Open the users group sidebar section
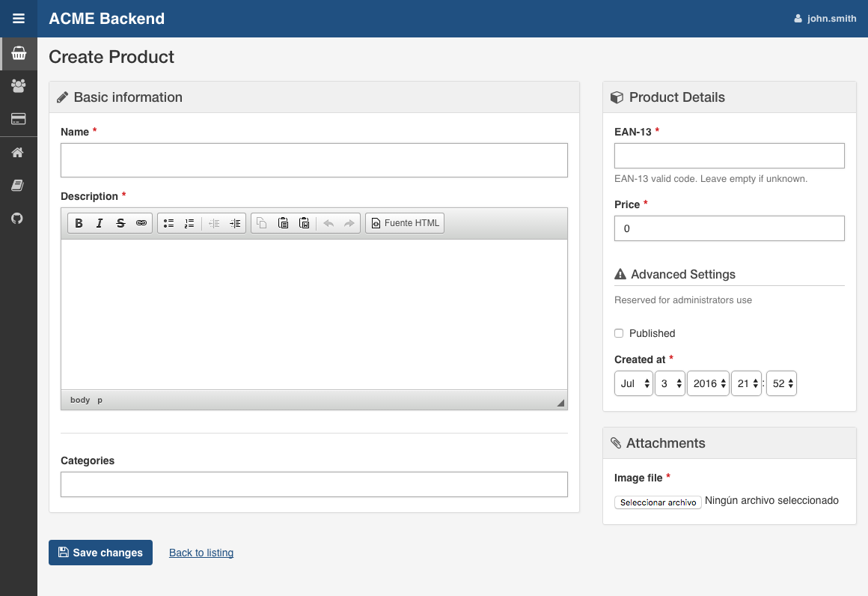Viewport: 868px width, 596px height. click(x=19, y=86)
